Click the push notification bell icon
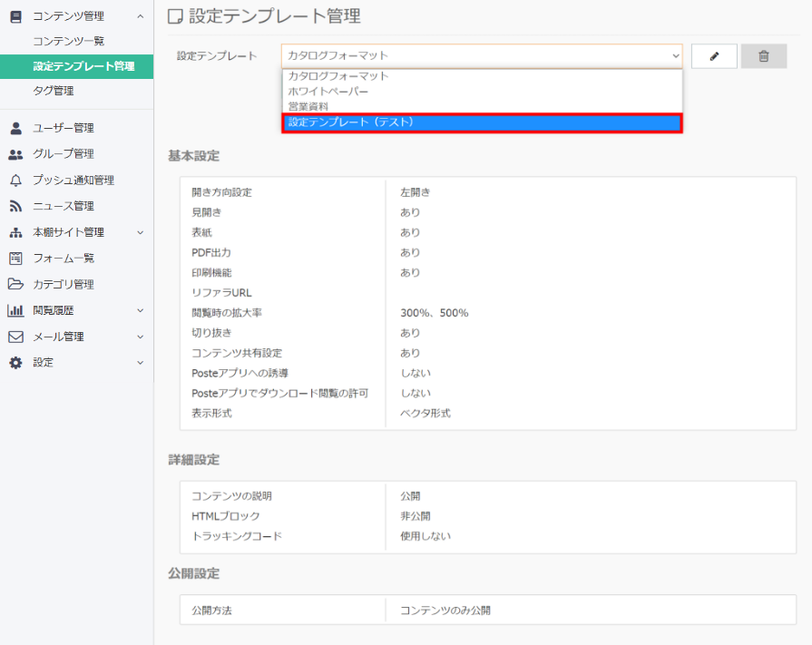This screenshot has height=645, width=812. (x=15, y=180)
